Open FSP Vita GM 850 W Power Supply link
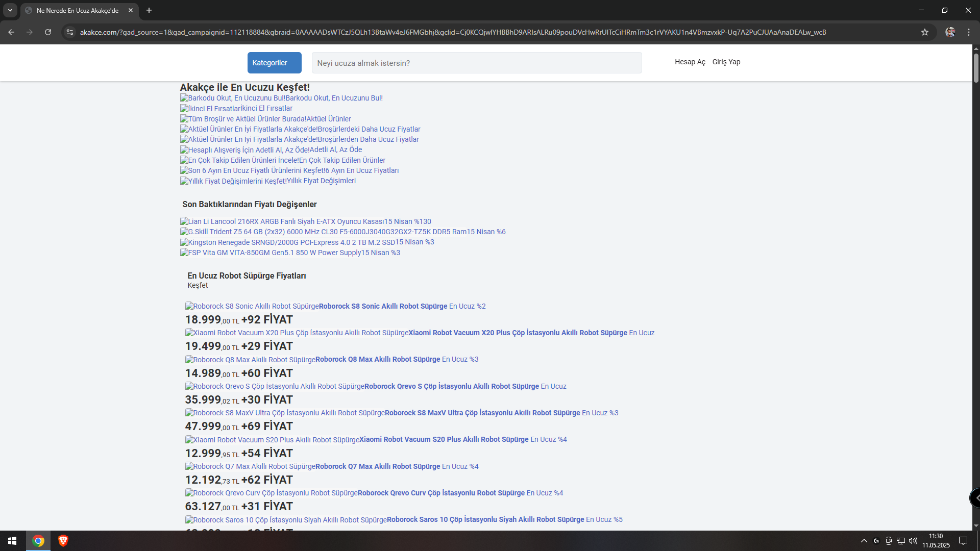 [x=290, y=253]
